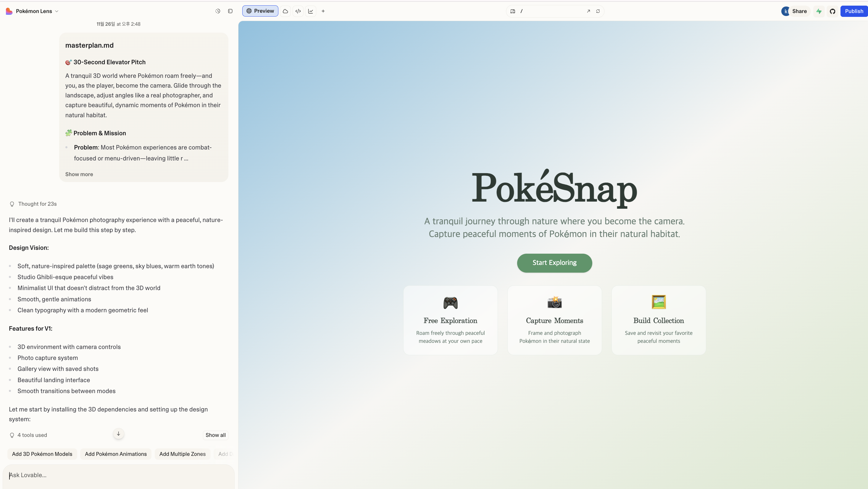Image resolution: width=868 pixels, height=489 pixels.
Task: Toggle the chat panel layout icon
Action: [230, 11]
